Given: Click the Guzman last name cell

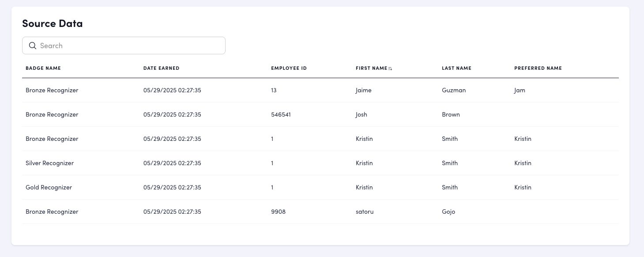Looking at the screenshot, I should click(x=454, y=91).
